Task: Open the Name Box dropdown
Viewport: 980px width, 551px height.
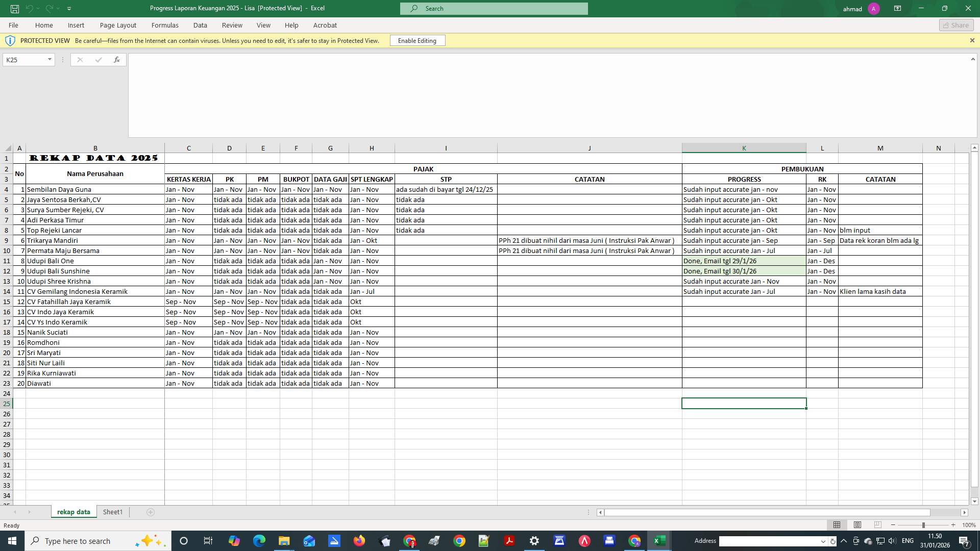Action: pyautogui.click(x=50, y=60)
